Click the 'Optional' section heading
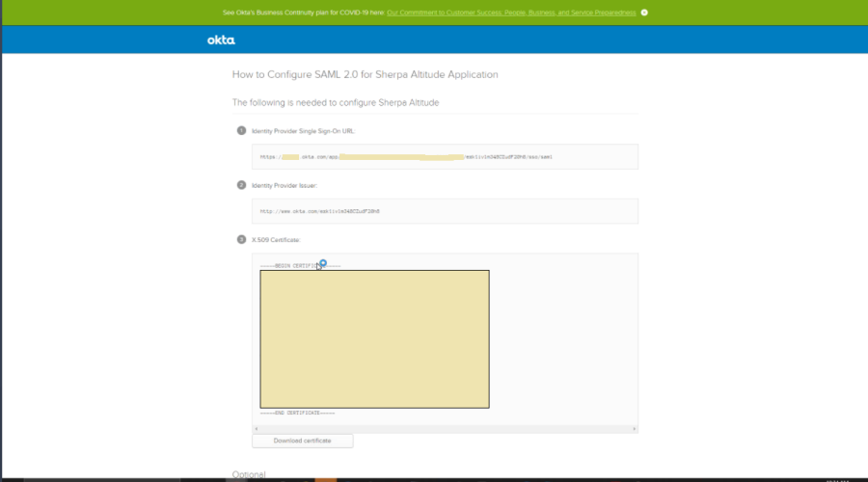This screenshot has height=482, width=868. (x=249, y=474)
